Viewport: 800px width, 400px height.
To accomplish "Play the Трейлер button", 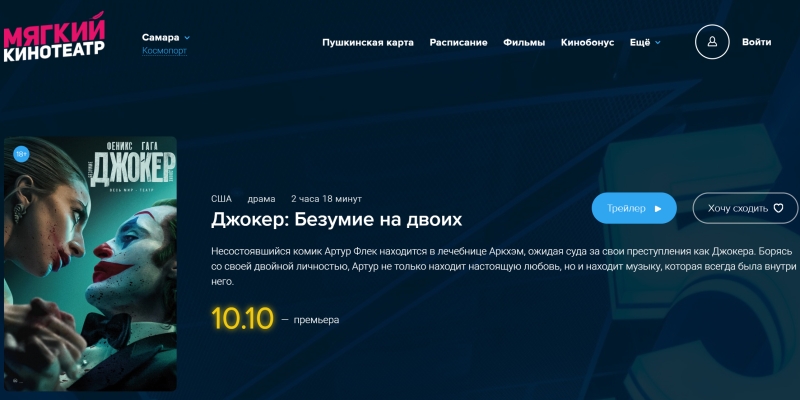I will [x=634, y=208].
